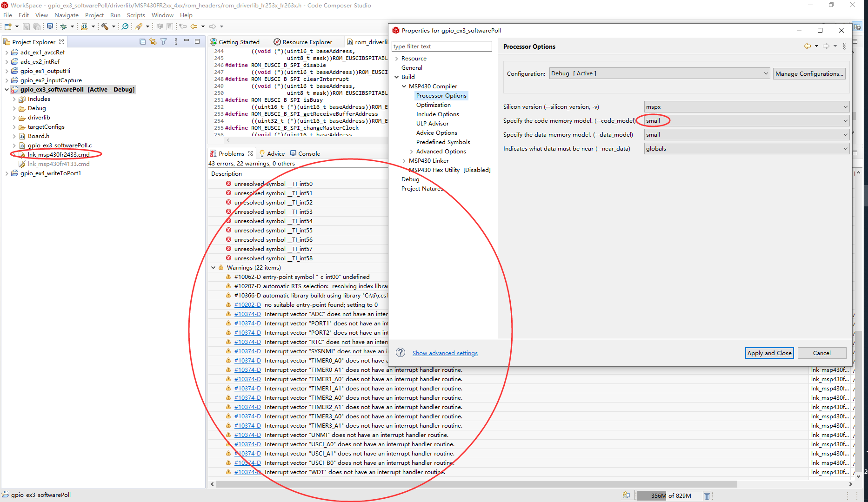Close the Problems view tab

click(250, 153)
